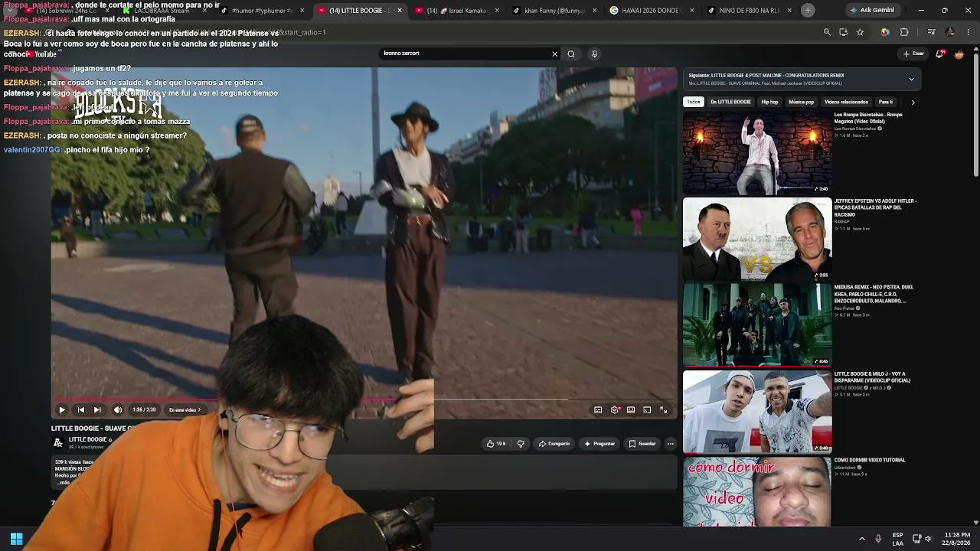Open Ask Gemini in Chrome
This screenshot has height=551, width=980.
pyautogui.click(x=871, y=10)
